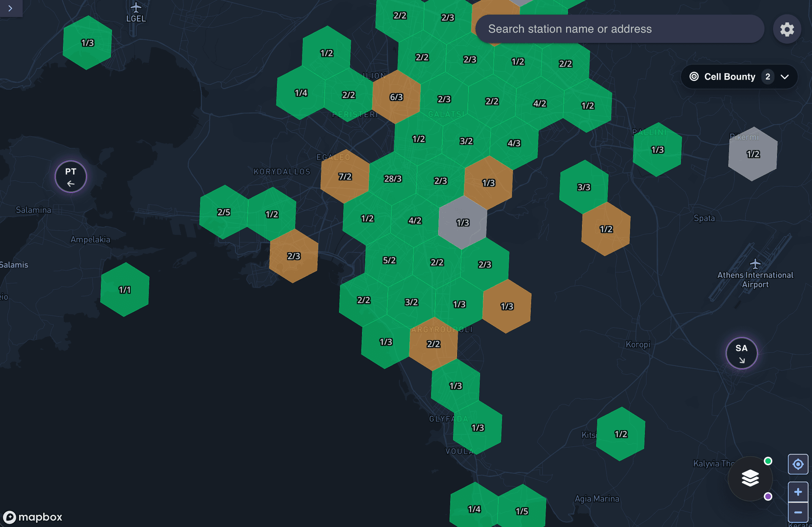Select the orange 7/2 hexagon near Egaleo
The width and height of the screenshot is (812, 527).
coord(344,177)
